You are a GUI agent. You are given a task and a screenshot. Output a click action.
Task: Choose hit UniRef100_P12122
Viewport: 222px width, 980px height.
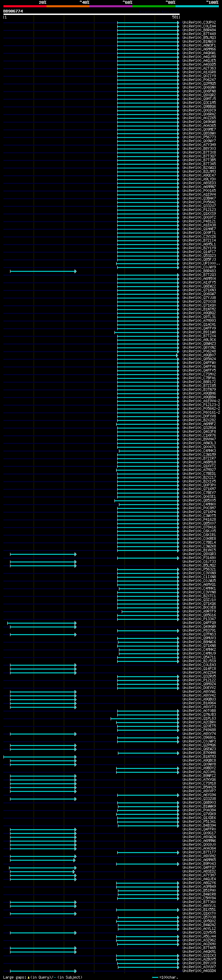(x=199, y=681)
